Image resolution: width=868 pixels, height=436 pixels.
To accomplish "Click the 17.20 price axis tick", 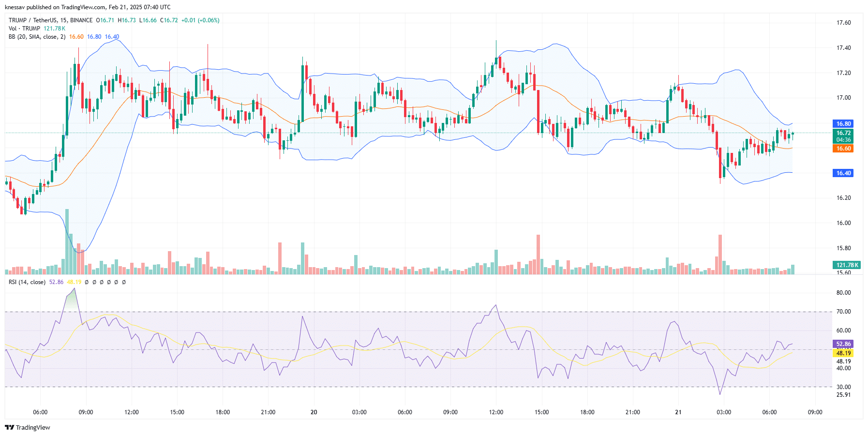I will coord(843,73).
